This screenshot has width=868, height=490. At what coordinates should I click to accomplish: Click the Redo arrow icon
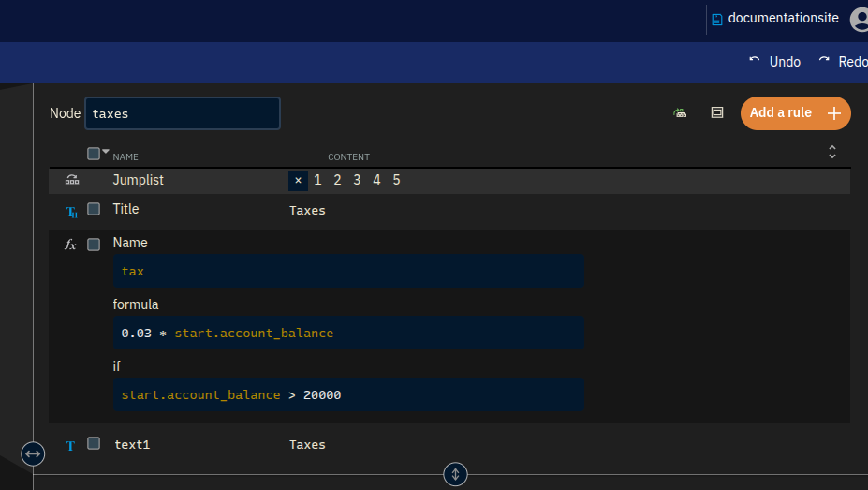tap(824, 60)
